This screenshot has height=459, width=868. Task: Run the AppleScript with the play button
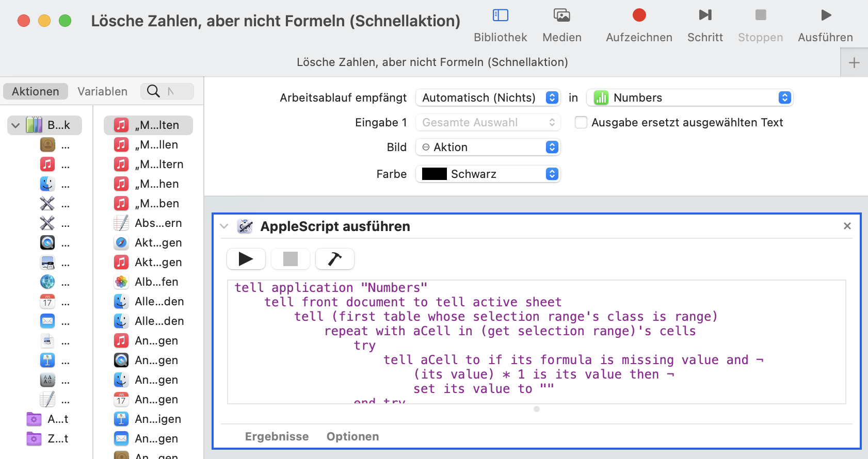(x=246, y=259)
